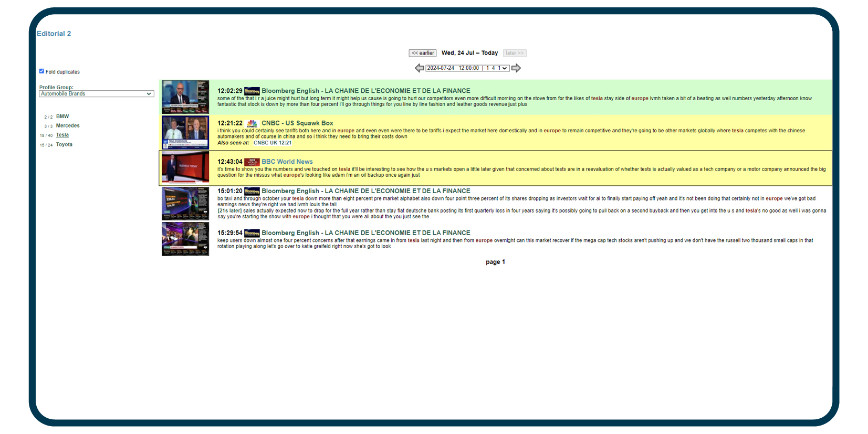Open the CNBC Squawk Box video thumbnail
This screenshot has width=868, height=434.
[x=185, y=133]
